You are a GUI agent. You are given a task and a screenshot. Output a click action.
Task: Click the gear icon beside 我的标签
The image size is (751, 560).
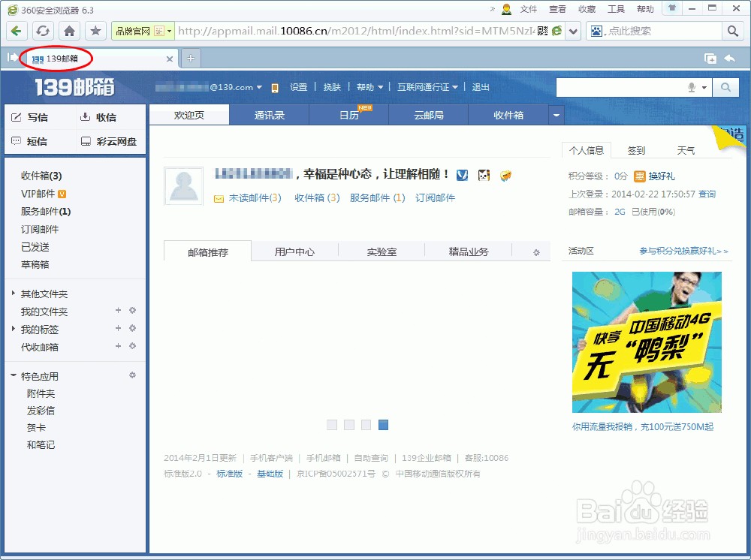(x=133, y=328)
